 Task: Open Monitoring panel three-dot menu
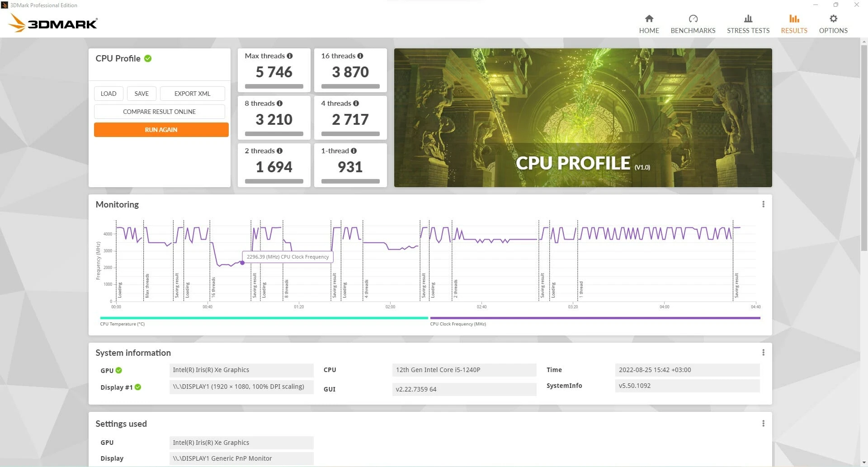tap(763, 204)
